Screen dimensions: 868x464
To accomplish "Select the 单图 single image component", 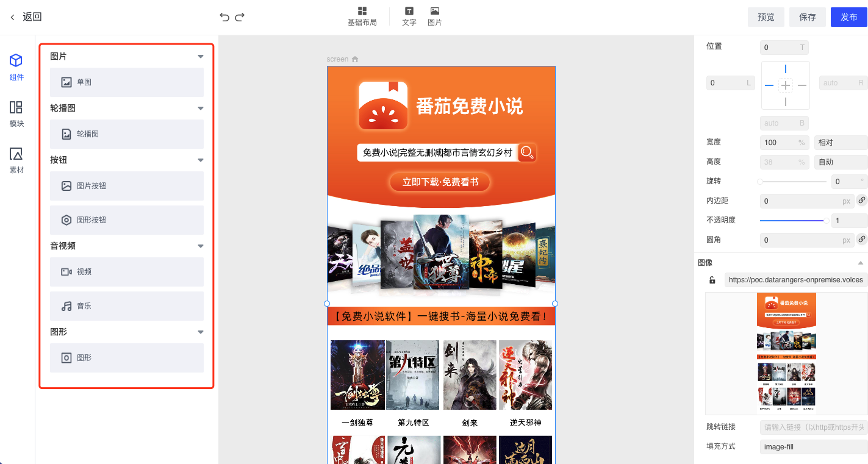I will click(x=127, y=82).
